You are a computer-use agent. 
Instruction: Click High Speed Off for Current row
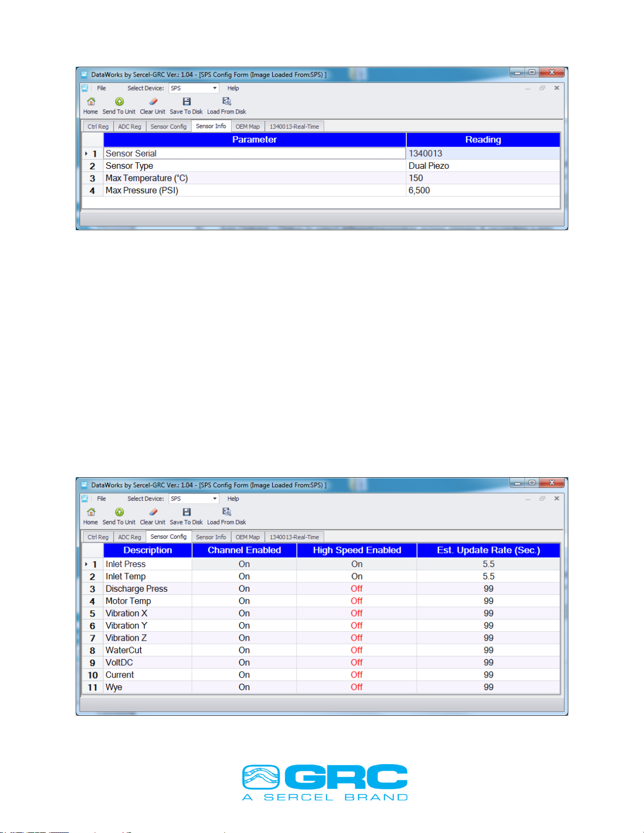[x=357, y=675]
